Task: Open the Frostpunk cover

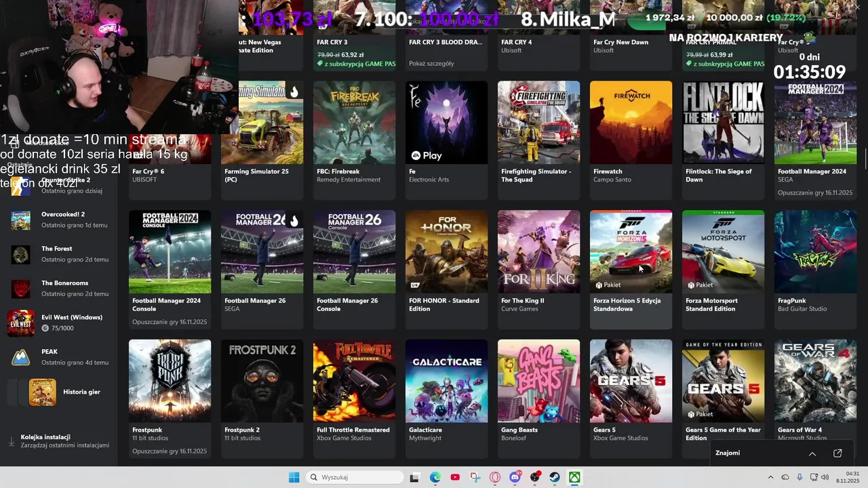Action: click(x=170, y=381)
